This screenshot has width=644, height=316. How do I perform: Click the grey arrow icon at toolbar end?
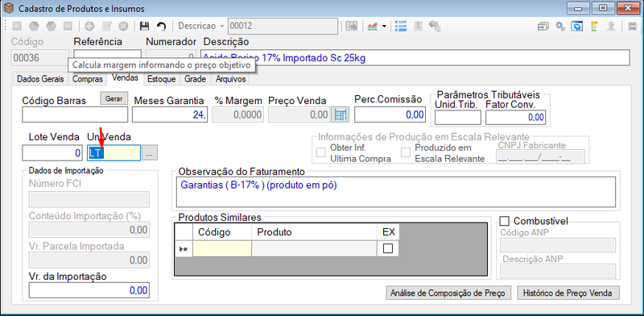(x=633, y=27)
